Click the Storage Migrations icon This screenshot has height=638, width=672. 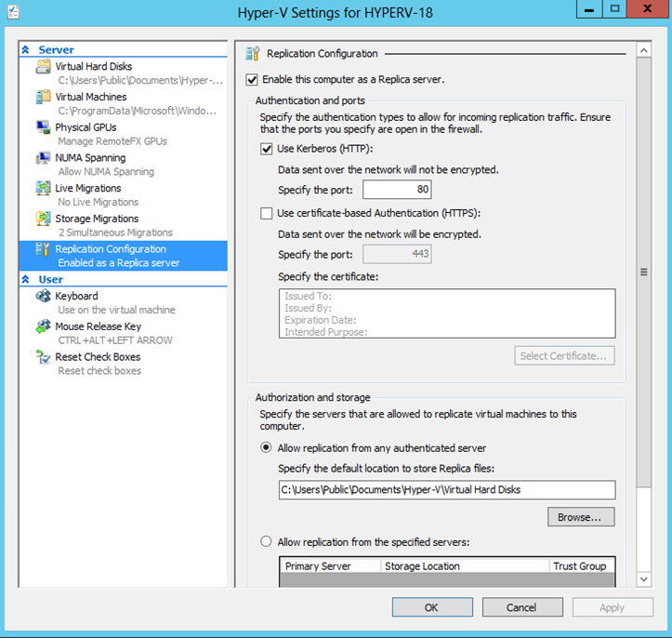pos(44,219)
